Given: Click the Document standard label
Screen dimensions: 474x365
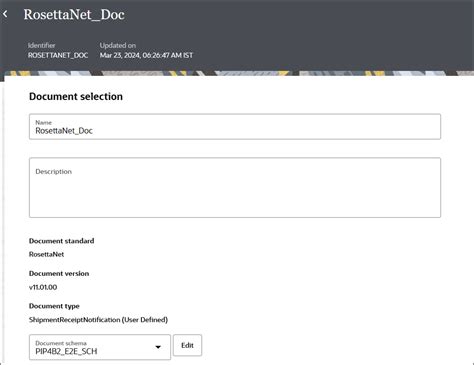Looking at the screenshot, I should 62,241.
